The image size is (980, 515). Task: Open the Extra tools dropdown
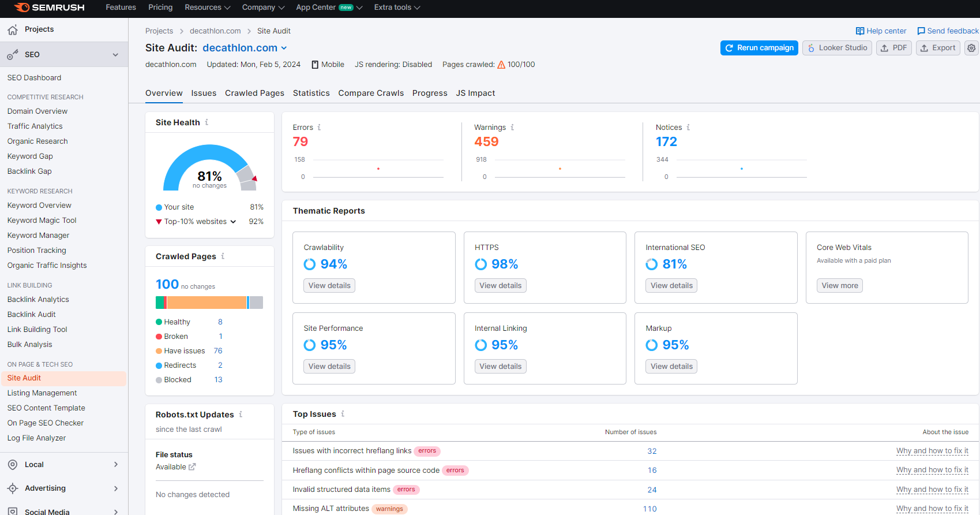[397, 8]
